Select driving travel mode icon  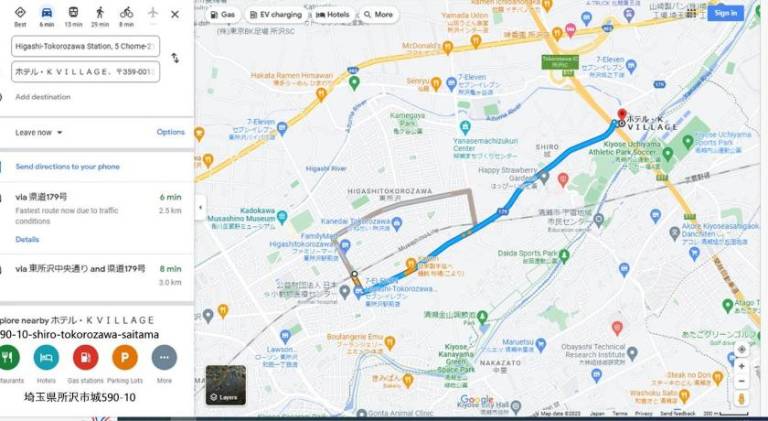click(47, 12)
